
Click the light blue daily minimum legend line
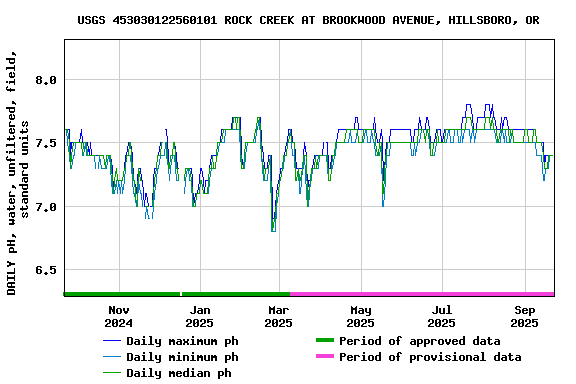pos(112,357)
